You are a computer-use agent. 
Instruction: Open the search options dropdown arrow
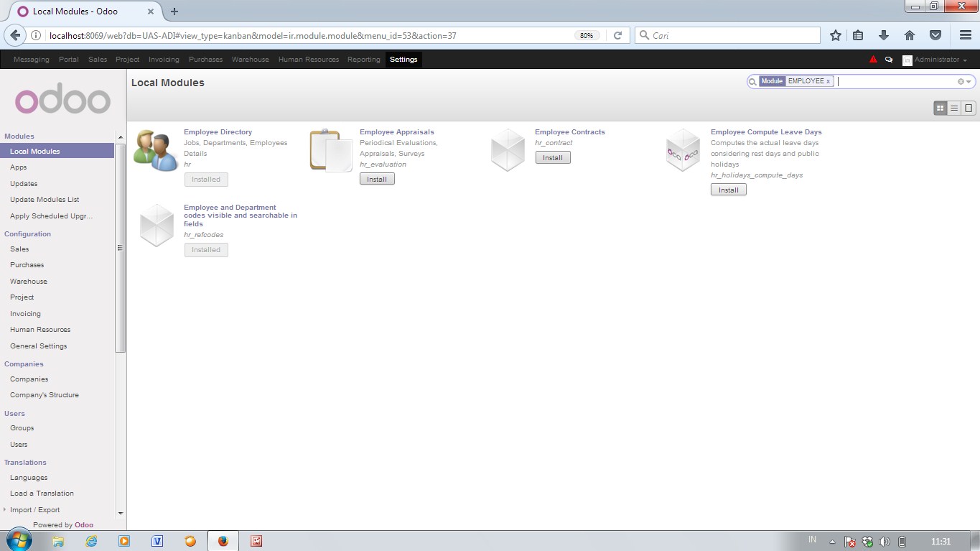coord(969,81)
